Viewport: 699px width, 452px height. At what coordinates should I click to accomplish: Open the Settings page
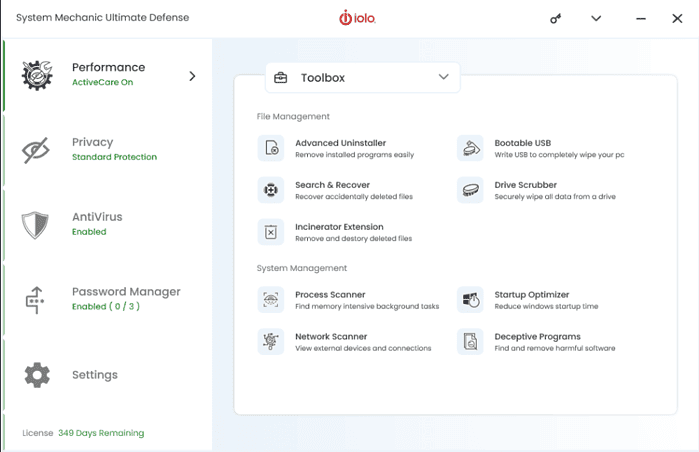coord(94,375)
